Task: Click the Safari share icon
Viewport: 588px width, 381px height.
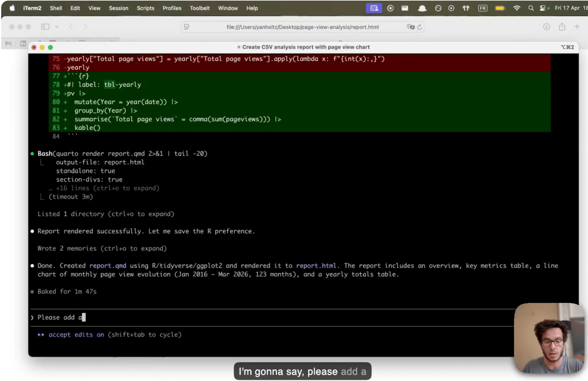Action: click(x=562, y=27)
